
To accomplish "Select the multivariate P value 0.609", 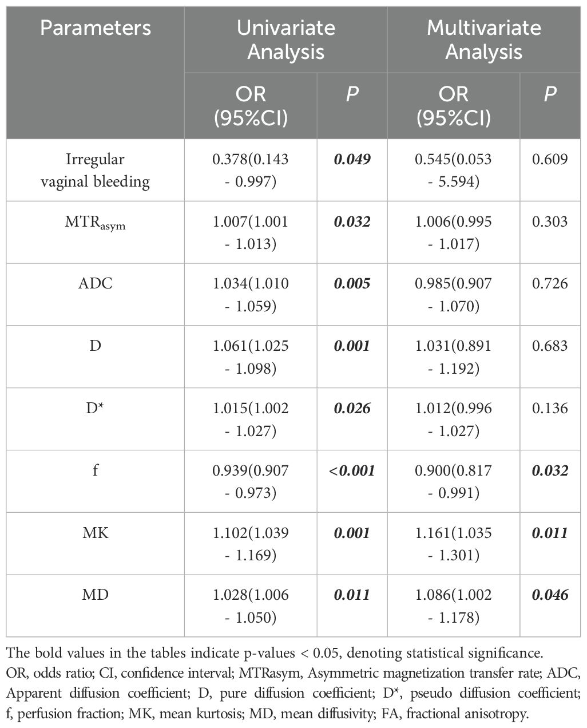I will click(550, 159).
